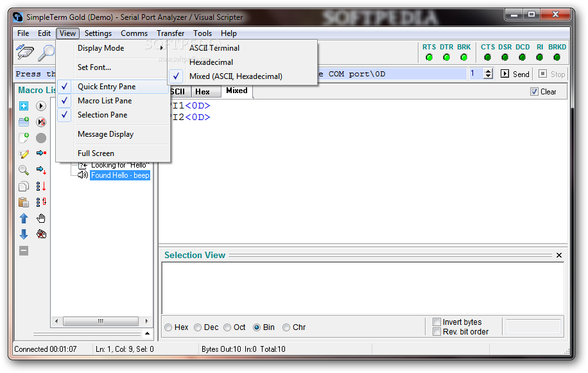The height and width of the screenshot is (373, 588).
Task: Switch to the Mixed tab
Action: point(237,91)
